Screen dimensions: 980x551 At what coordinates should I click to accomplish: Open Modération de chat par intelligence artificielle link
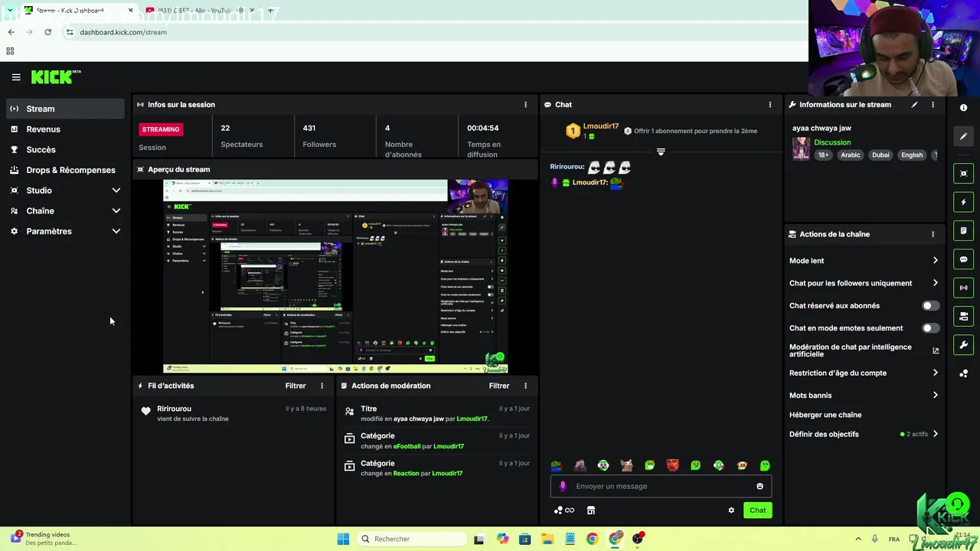point(864,350)
